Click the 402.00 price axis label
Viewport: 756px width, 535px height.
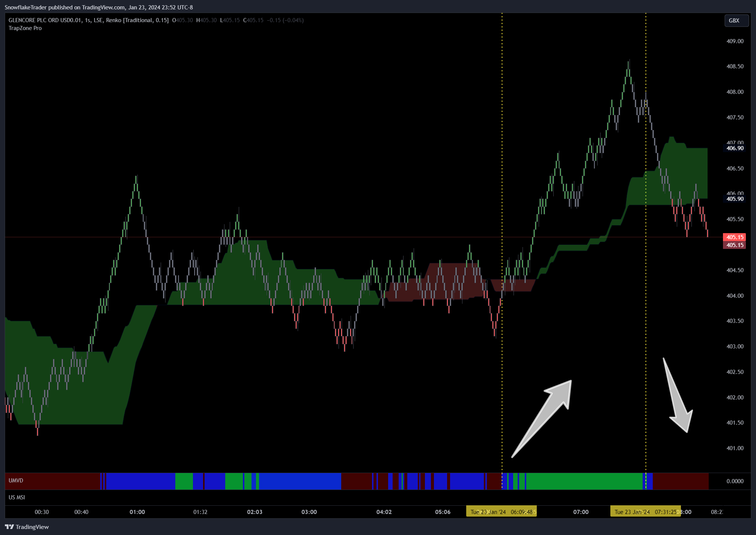(735, 397)
